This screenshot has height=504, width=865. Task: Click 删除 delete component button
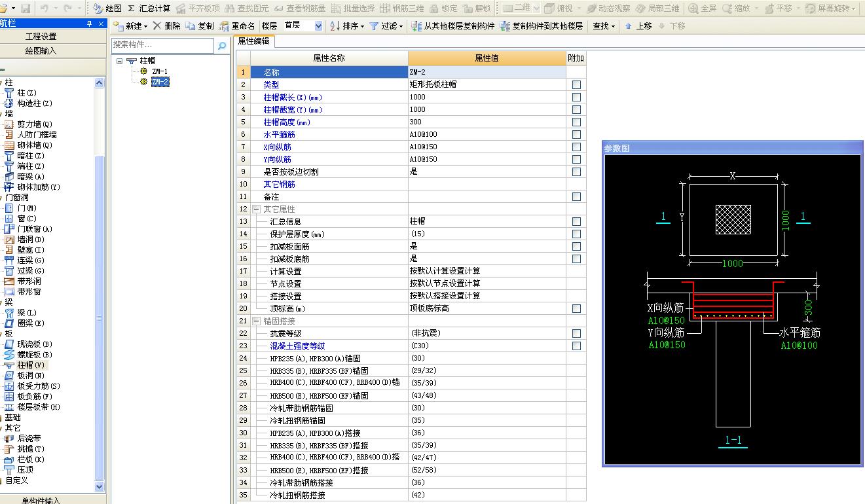166,26
